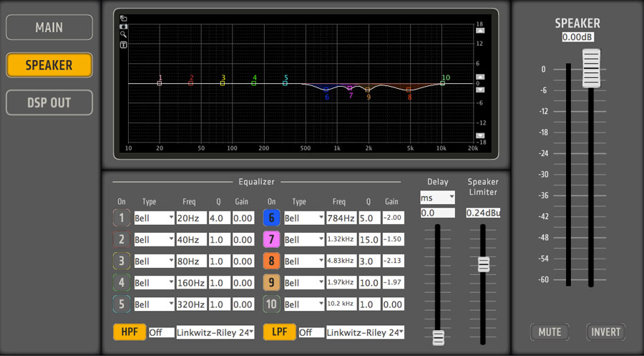Select EQ node 3 on the graph
The width and height of the screenshot is (644, 356).
click(223, 84)
